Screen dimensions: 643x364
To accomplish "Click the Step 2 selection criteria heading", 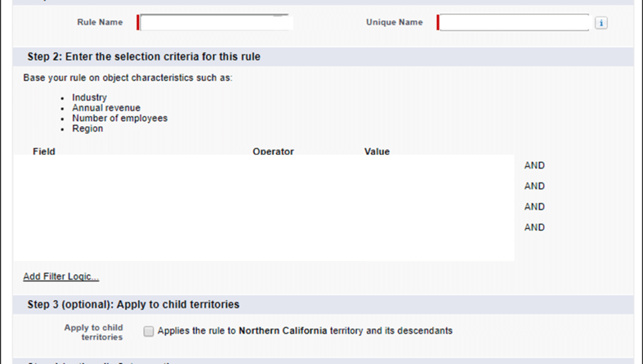I will click(x=144, y=57).
